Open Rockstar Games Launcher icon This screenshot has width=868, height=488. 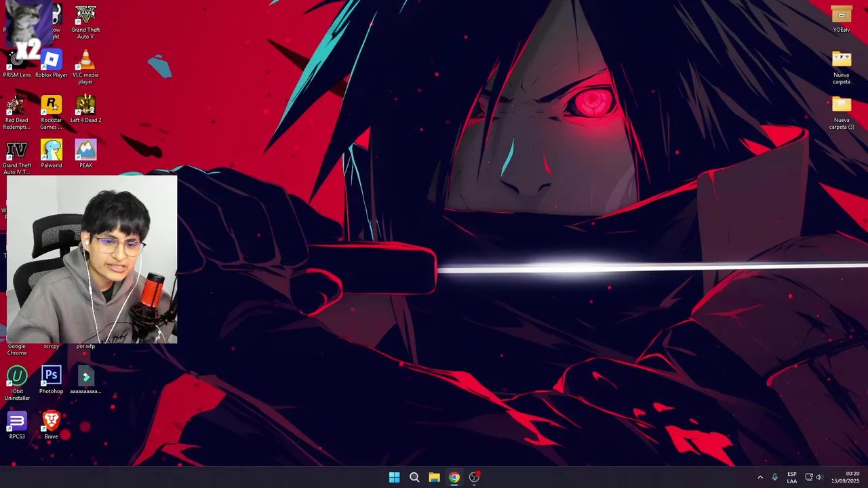[51, 112]
